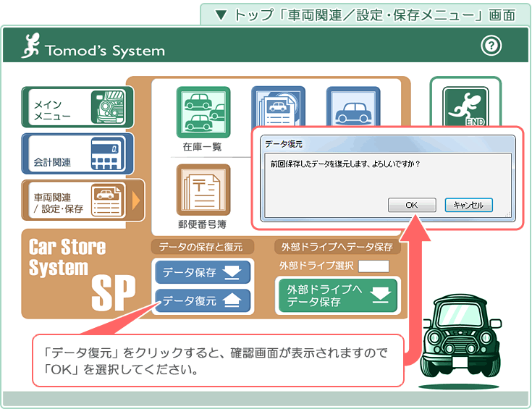This screenshot has width=532, height=409.
Task: Click the Tomod's System gecko logo
Action: (30, 46)
